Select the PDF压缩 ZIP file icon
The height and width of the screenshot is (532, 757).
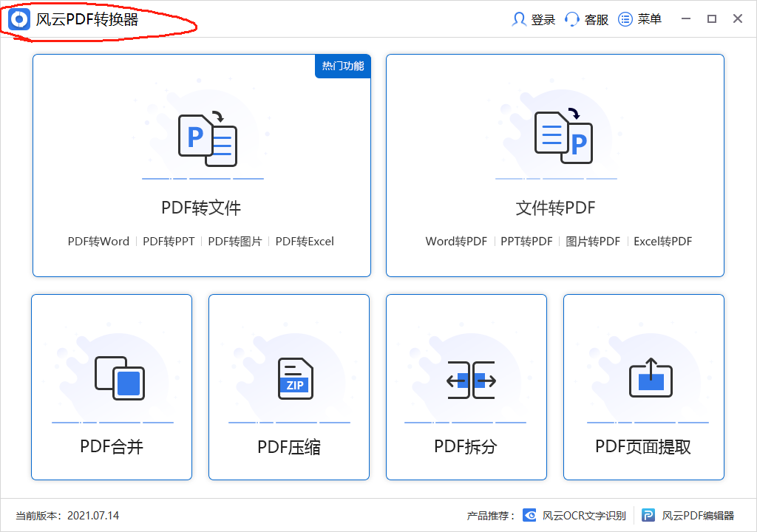point(296,378)
